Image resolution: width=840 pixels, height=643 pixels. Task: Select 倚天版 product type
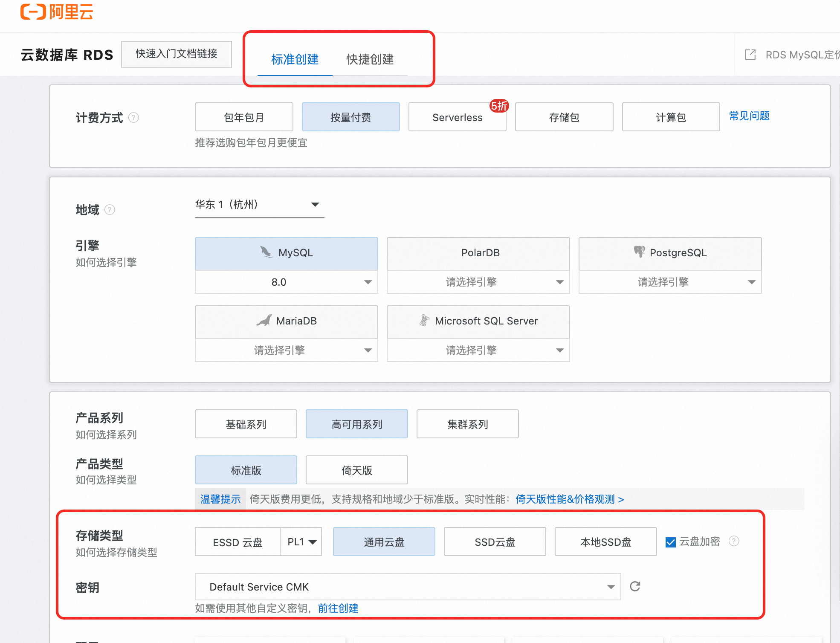(x=357, y=470)
